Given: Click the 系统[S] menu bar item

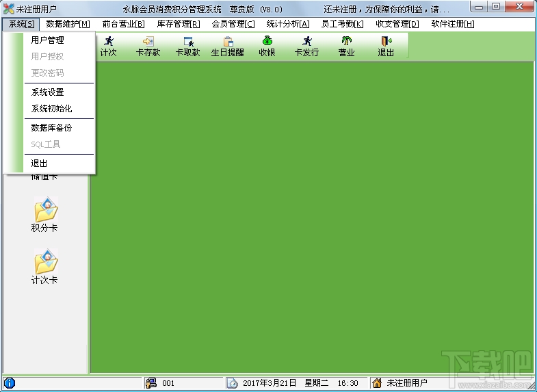Looking at the screenshot, I should (x=21, y=24).
